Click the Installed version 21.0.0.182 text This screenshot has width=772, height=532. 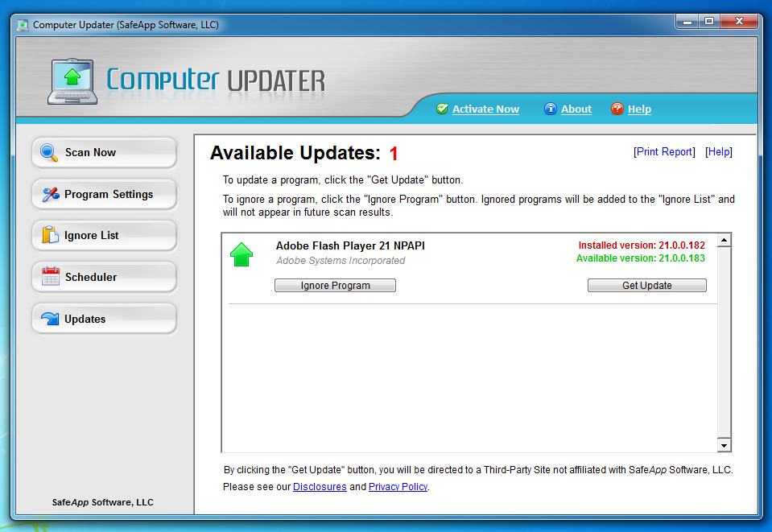(641, 245)
